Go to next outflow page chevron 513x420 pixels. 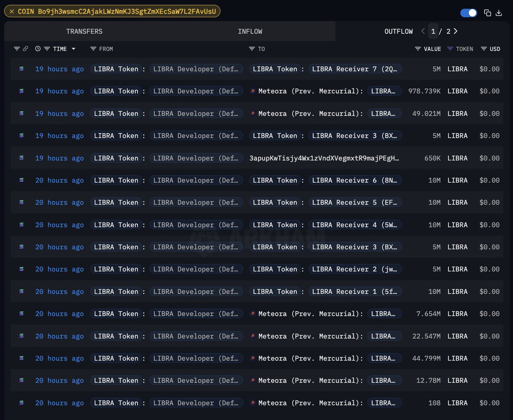[456, 31]
